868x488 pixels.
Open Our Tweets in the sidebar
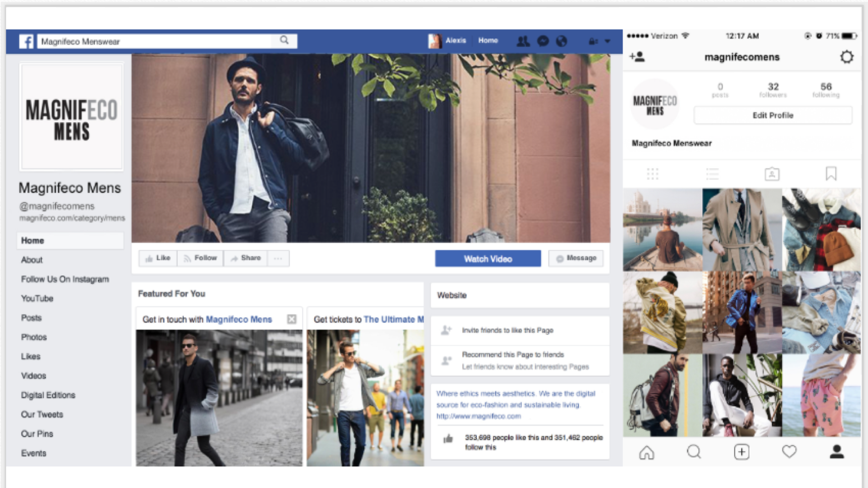[42, 414]
